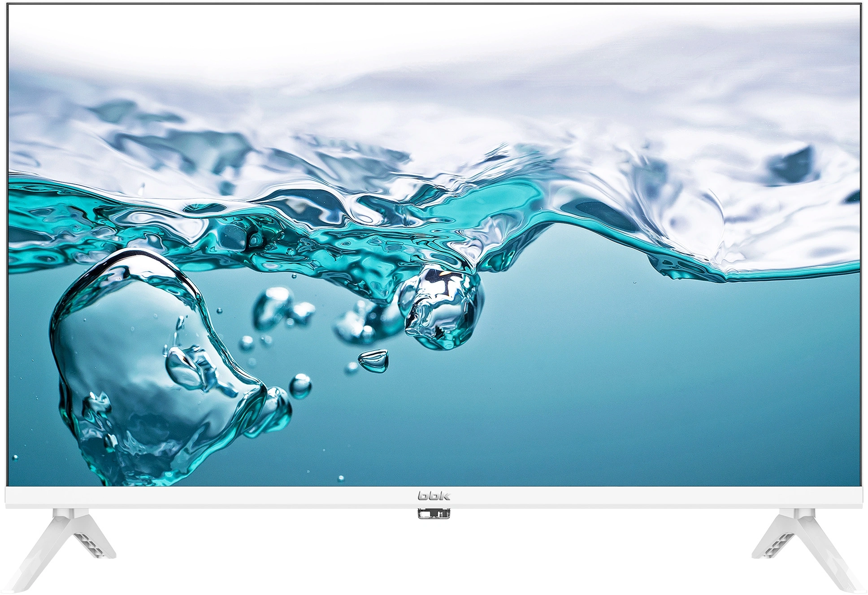The height and width of the screenshot is (595, 868).
Task: Click the white bottom bezel bar right of the logo
Action: pos(650,496)
